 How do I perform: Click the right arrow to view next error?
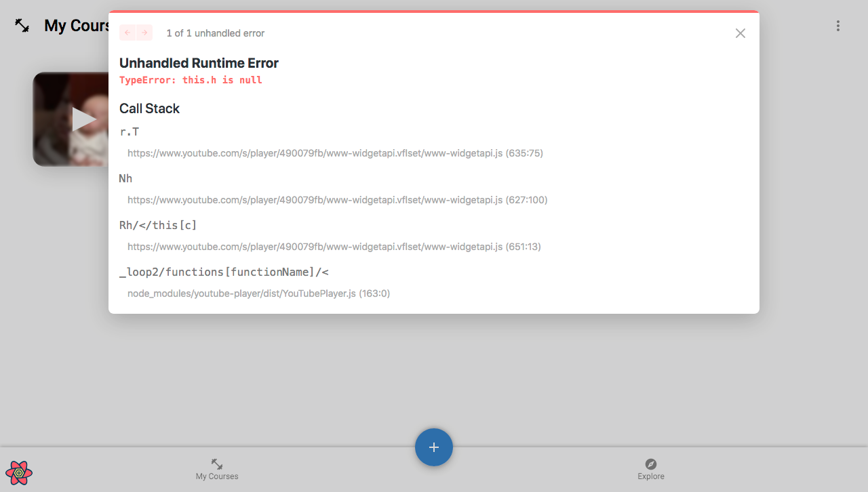point(144,32)
